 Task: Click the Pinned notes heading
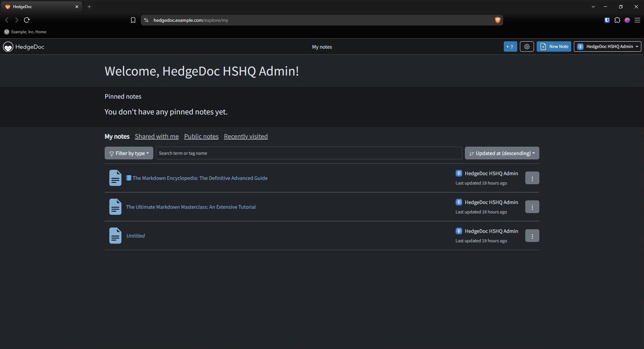click(123, 97)
